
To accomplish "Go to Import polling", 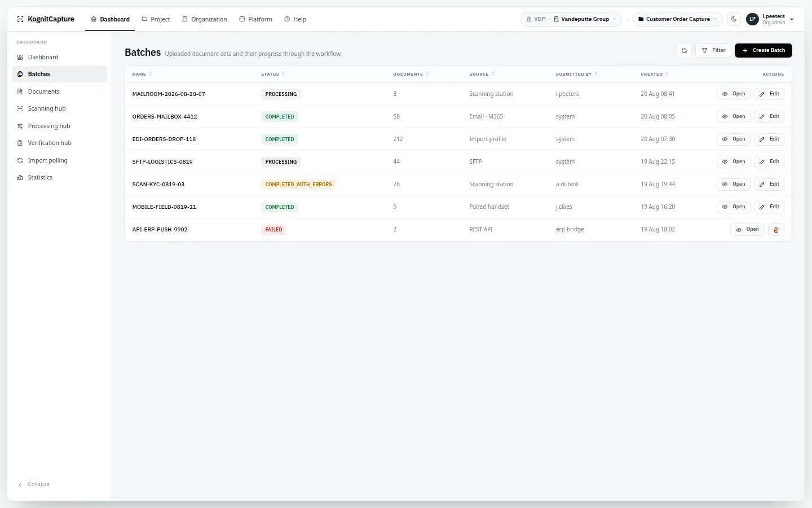I will 60,160.
